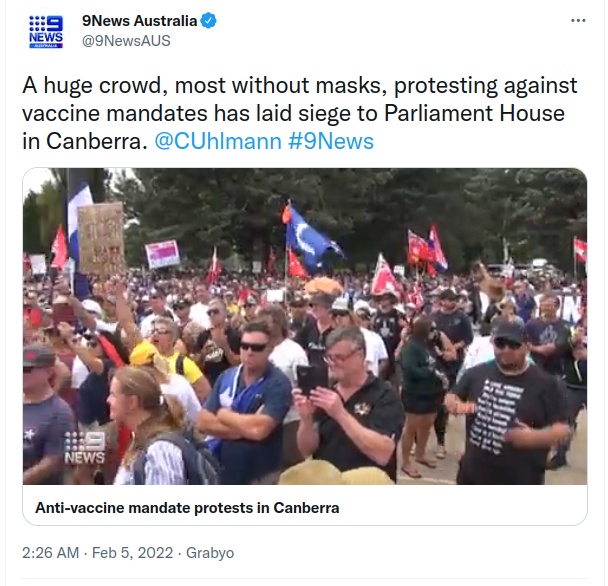Image resolution: width=608 pixels, height=586 pixels.
Task: Open the Feb 5, 2022 date link
Action: tap(132, 553)
